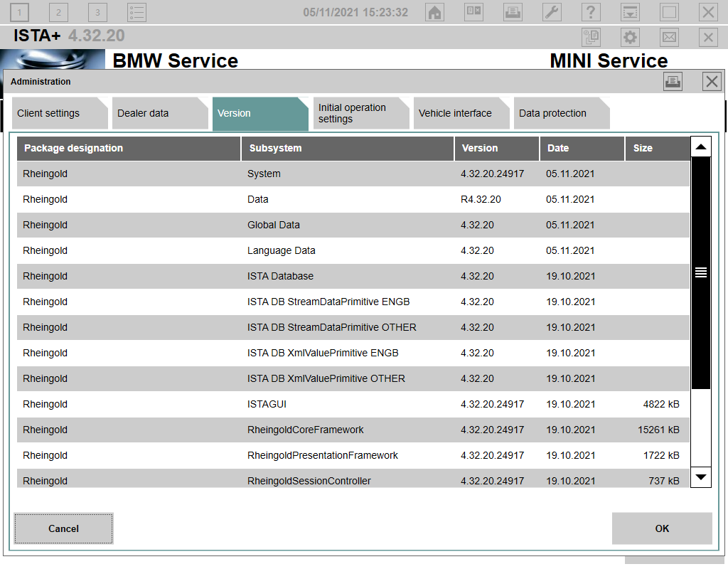The height and width of the screenshot is (569, 728).
Task: Close the Administration dialog
Action: pyautogui.click(x=712, y=82)
